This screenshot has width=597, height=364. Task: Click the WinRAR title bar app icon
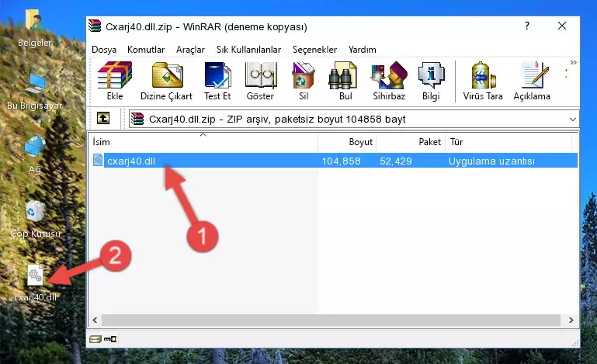point(95,26)
